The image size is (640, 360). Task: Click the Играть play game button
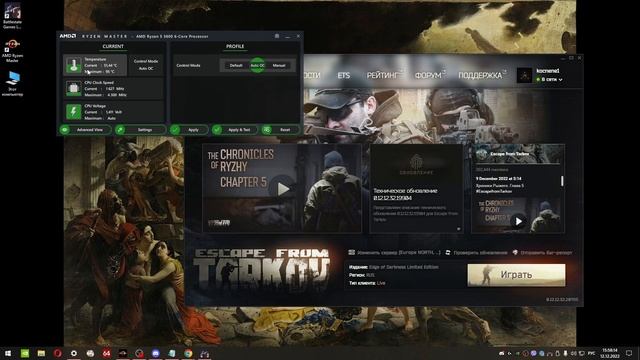516,275
